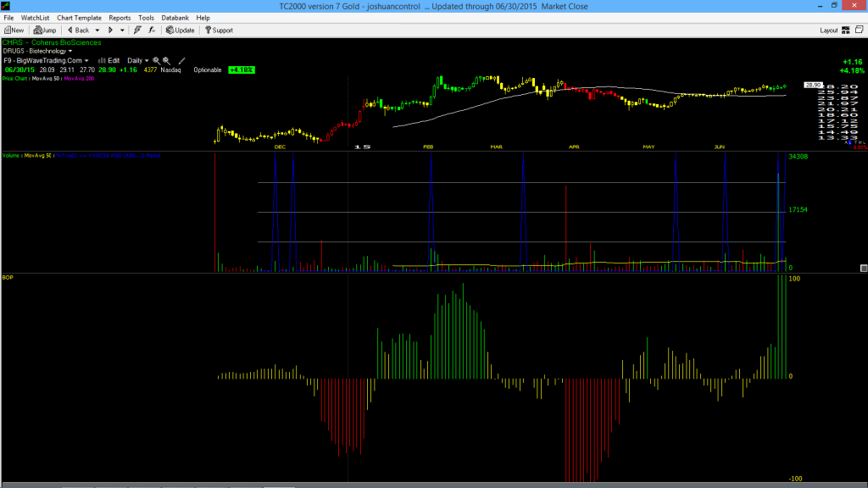The image size is (868, 488).
Task: Click the small square at volume pane corner
Action: pos(864,269)
